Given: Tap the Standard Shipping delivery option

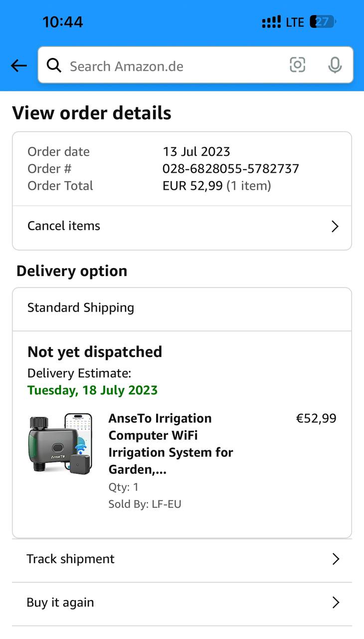Looking at the screenshot, I should [81, 308].
